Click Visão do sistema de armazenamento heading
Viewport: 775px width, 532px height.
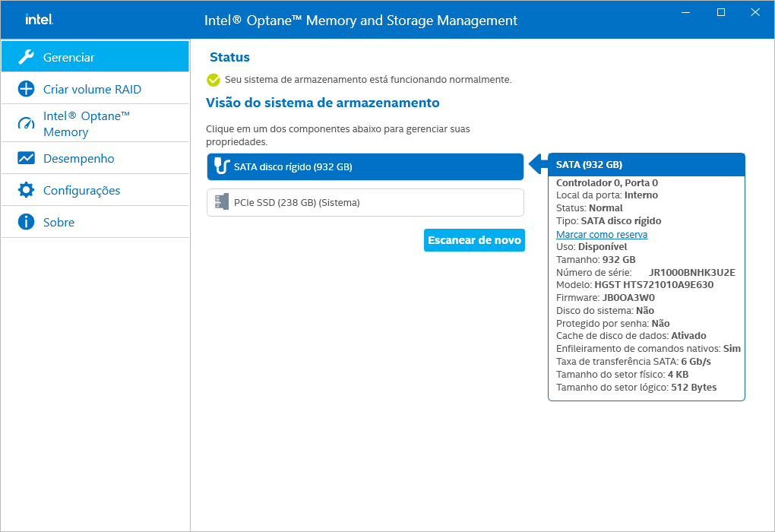pos(323,103)
